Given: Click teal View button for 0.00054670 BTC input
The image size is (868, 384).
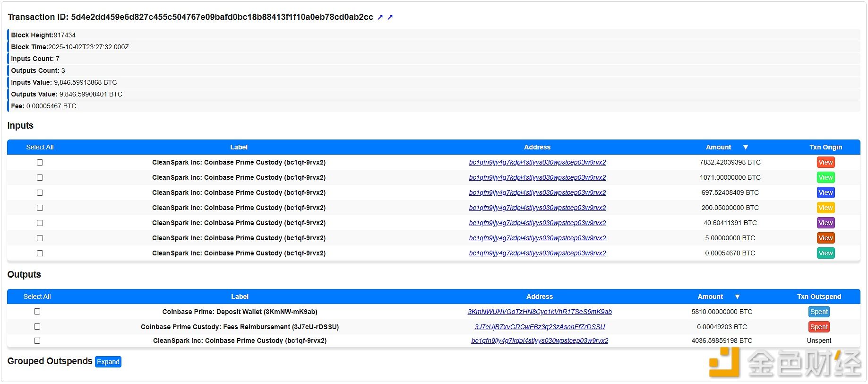Looking at the screenshot, I should click(825, 253).
